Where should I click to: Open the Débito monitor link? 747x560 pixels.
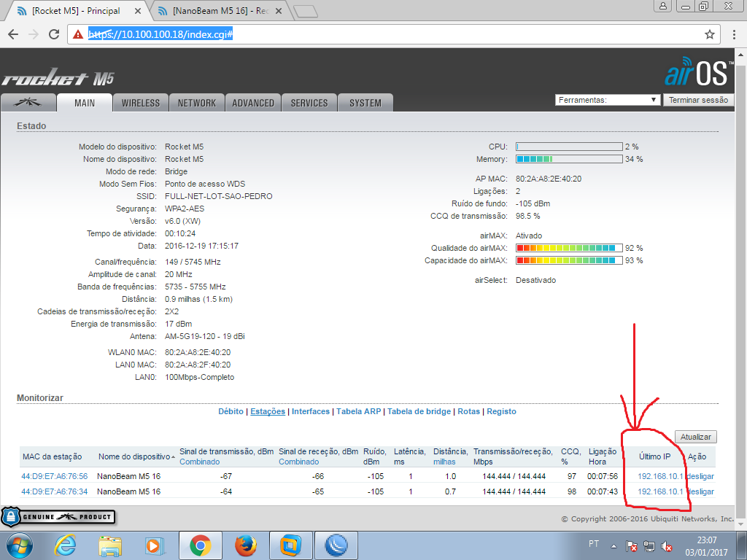[x=231, y=411]
